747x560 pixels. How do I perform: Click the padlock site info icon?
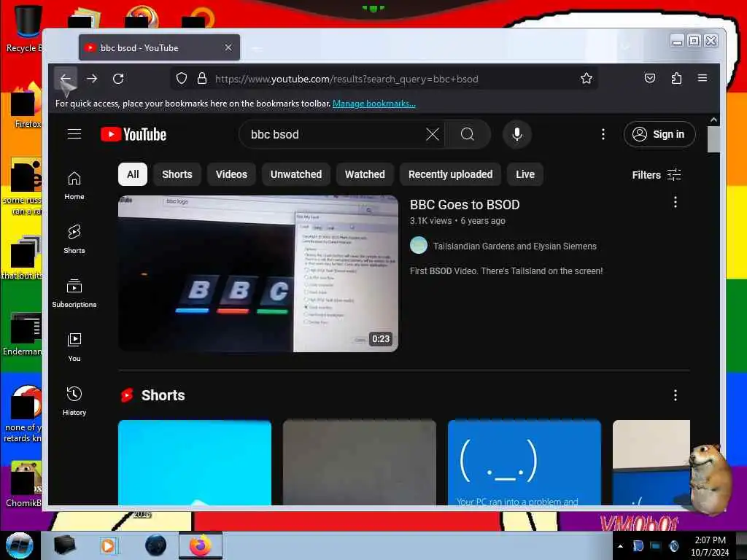(x=202, y=78)
